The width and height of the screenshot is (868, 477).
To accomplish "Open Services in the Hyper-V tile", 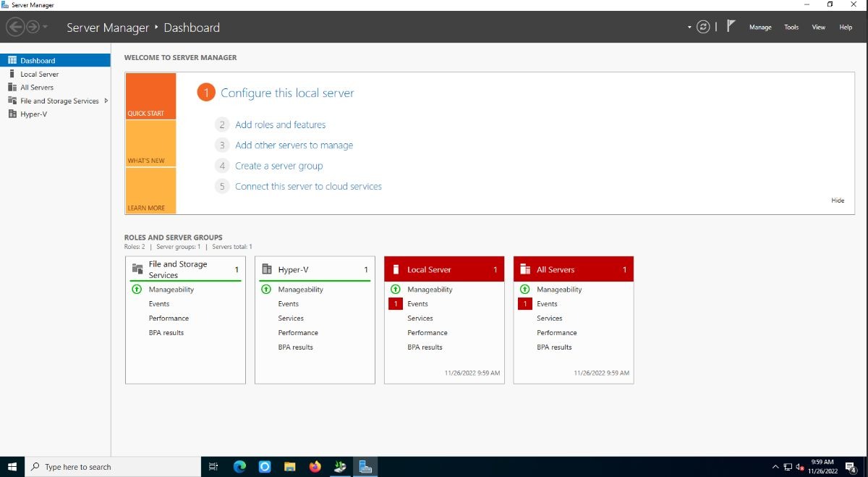I will click(x=291, y=318).
